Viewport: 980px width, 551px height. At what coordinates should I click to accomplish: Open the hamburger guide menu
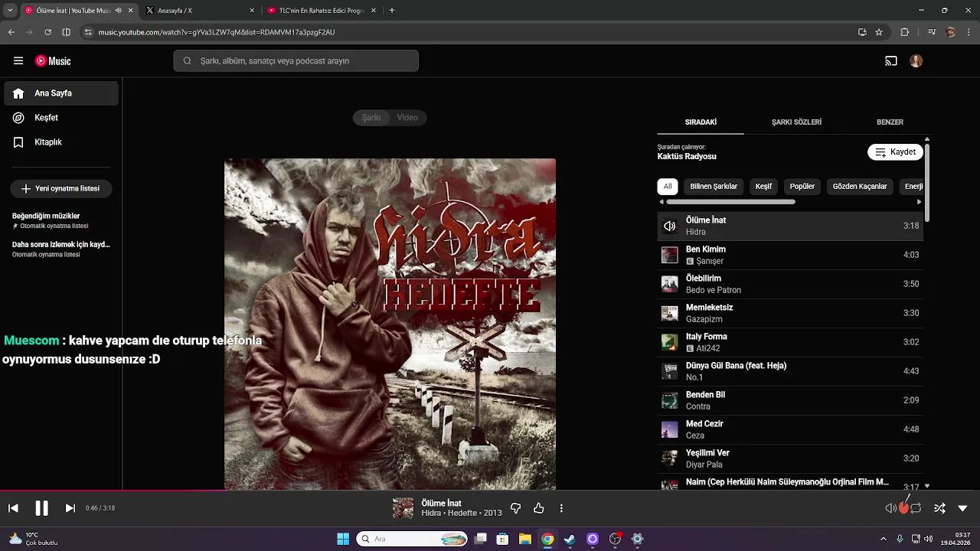click(x=18, y=61)
